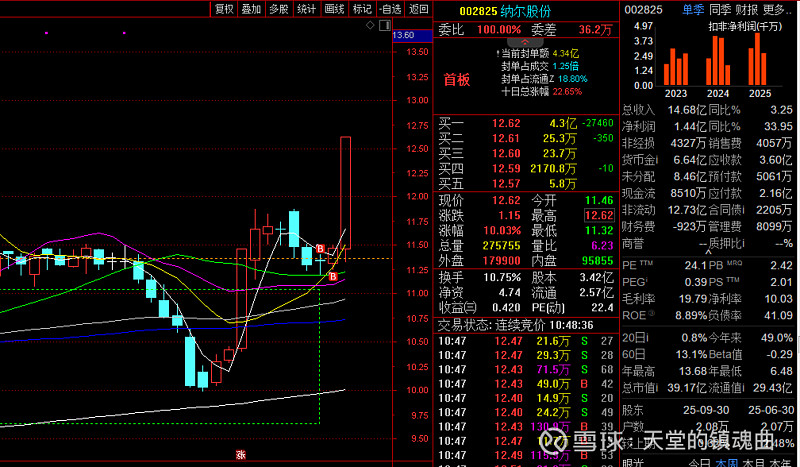
Task: Click the info icon beside 质押比
Action: coord(743,243)
